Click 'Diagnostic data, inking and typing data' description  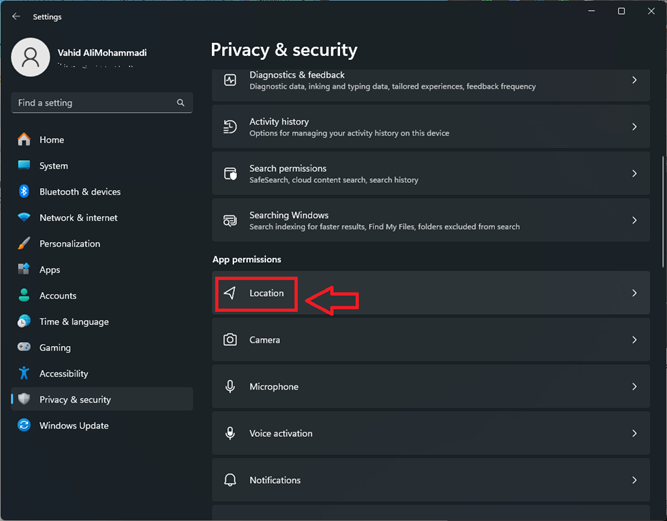click(x=393, y=86)
